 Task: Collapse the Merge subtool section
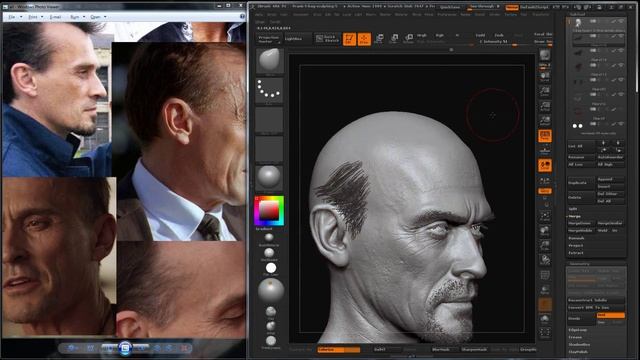(x=574, y=216)
